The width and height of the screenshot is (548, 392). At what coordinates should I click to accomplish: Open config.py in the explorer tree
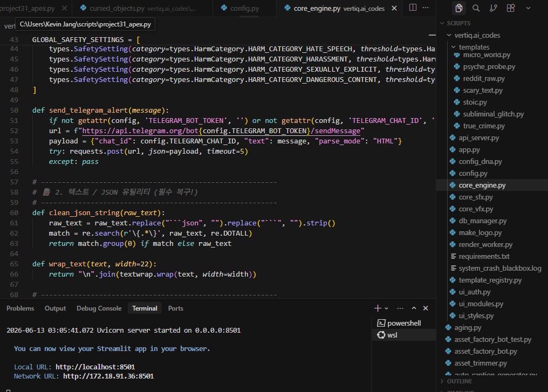point(473,174)
